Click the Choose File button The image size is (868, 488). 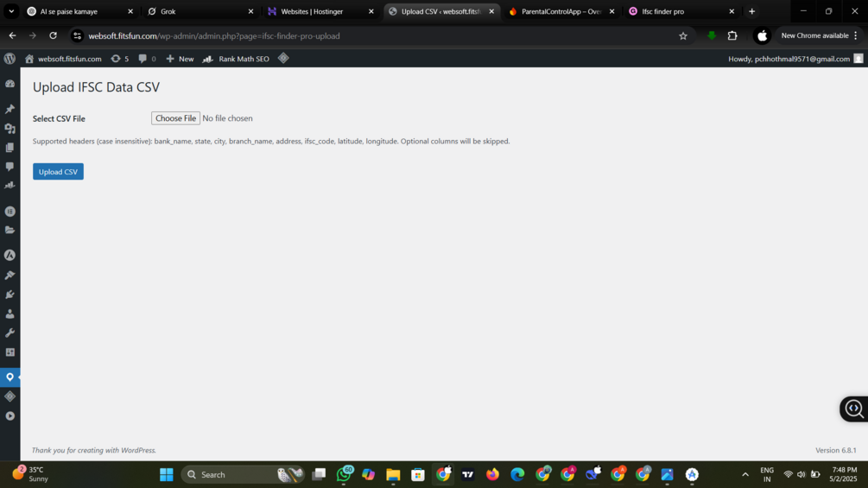tap(175, 118)
